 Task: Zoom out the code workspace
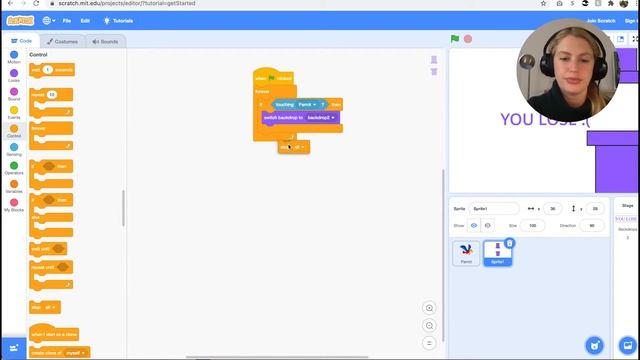429,326
